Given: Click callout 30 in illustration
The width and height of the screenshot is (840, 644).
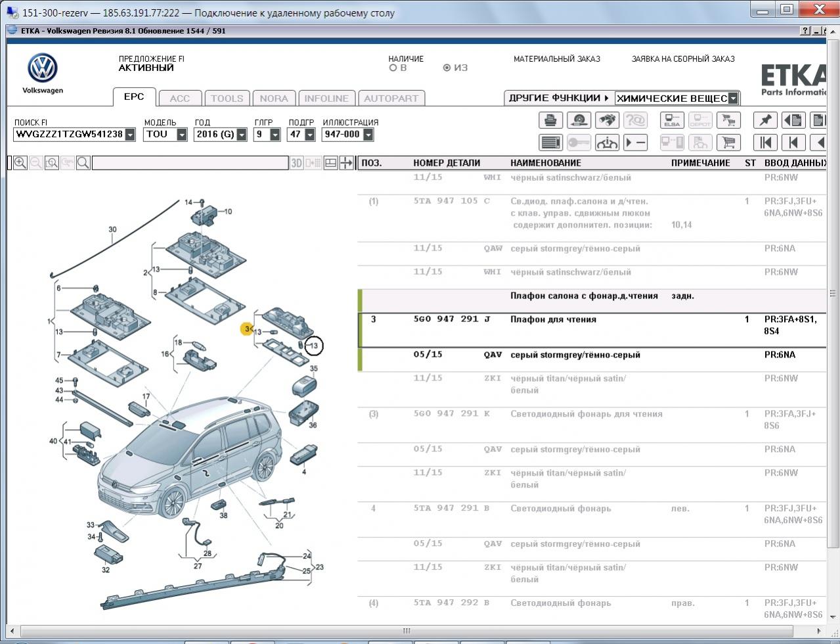Looking at the screenshot, I should click(112, 230).
